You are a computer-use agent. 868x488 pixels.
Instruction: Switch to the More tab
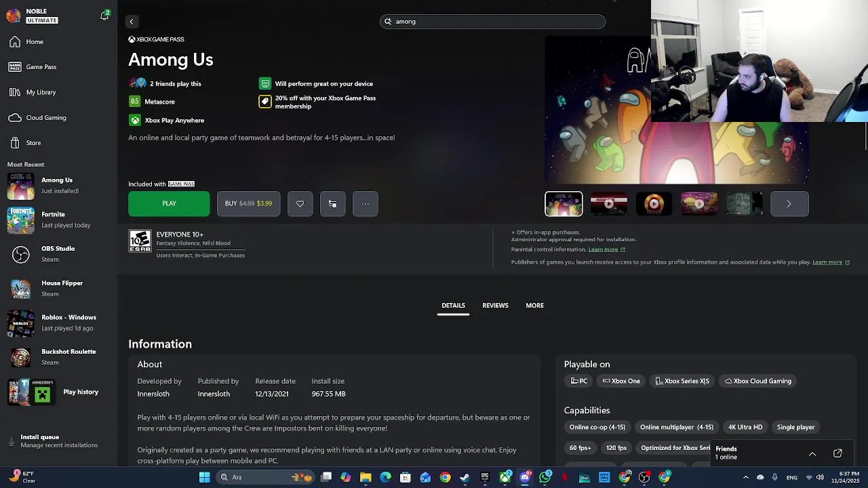[534, 306]
